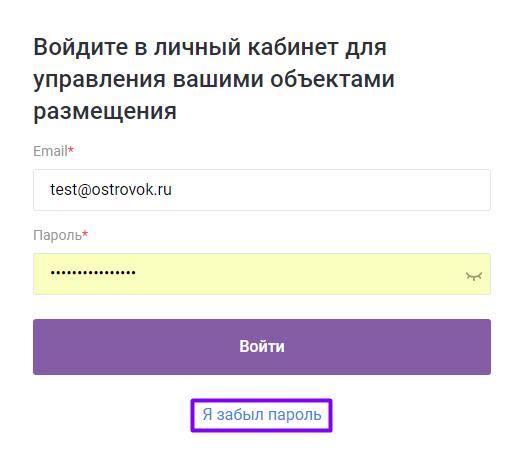The height and width of the screenshot is (454, 529).
Task: Select the login page heading text
Action: pyautogui.click(x=214, y=79)
